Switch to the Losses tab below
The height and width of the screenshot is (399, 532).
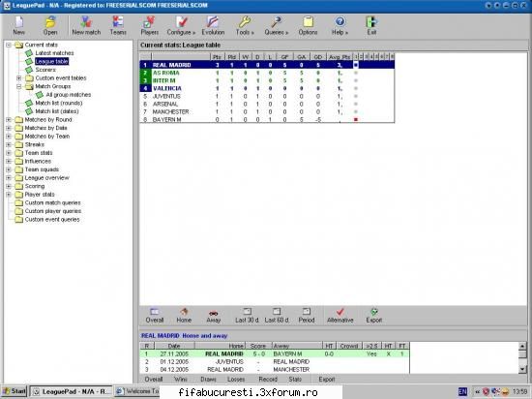point(236,380)
